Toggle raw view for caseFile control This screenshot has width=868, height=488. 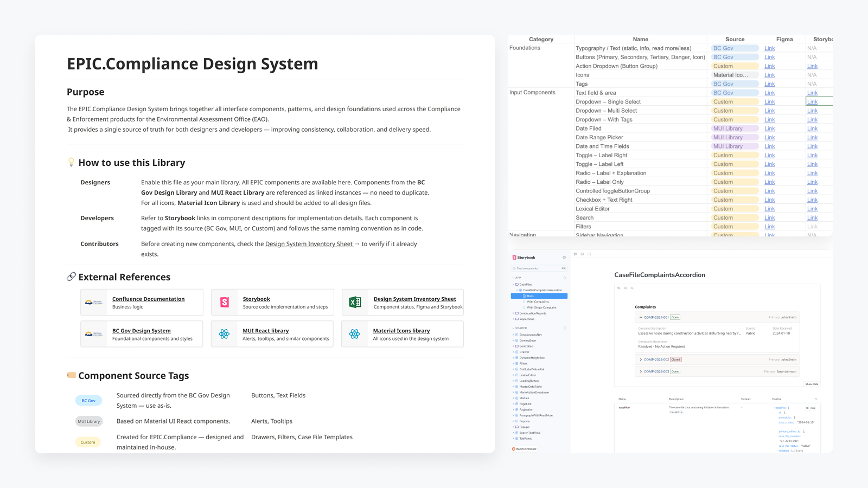click(x=811, y=408)
